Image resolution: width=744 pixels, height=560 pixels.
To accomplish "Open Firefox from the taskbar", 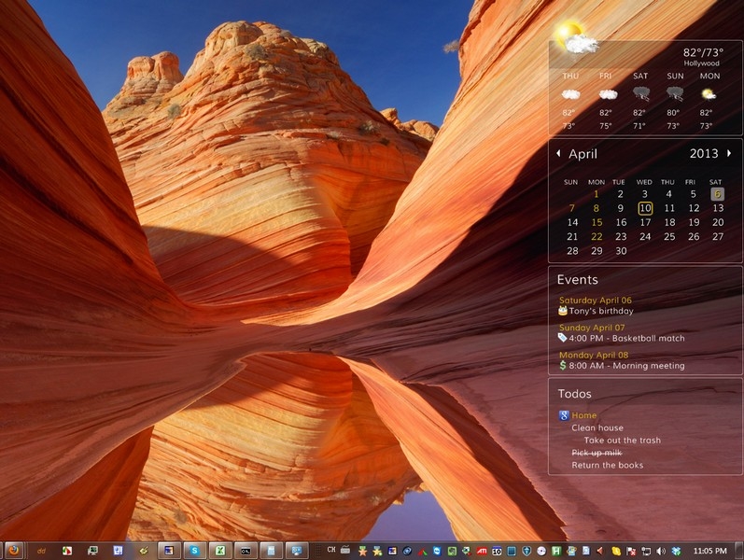I will (x=14, y=551).
